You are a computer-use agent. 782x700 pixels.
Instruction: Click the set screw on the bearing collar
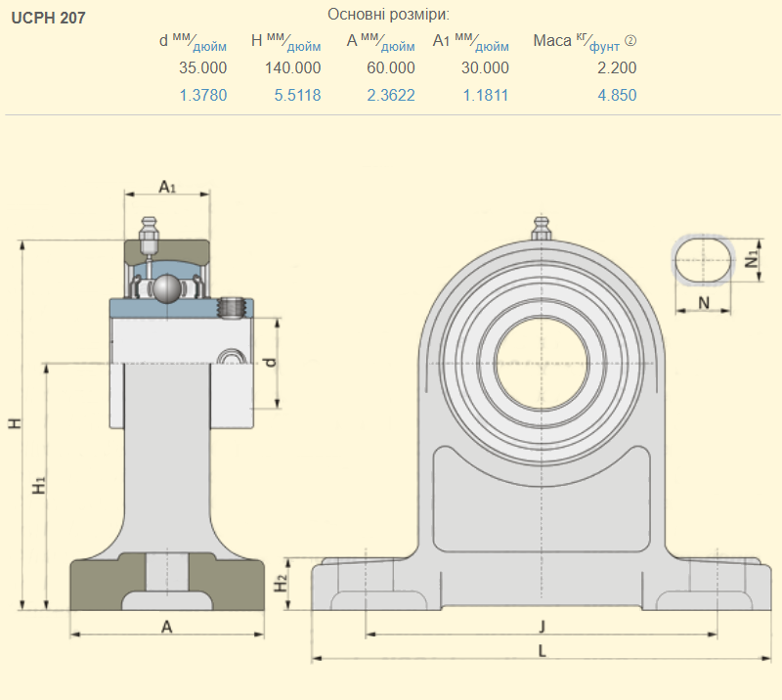(x=232, y=307)
